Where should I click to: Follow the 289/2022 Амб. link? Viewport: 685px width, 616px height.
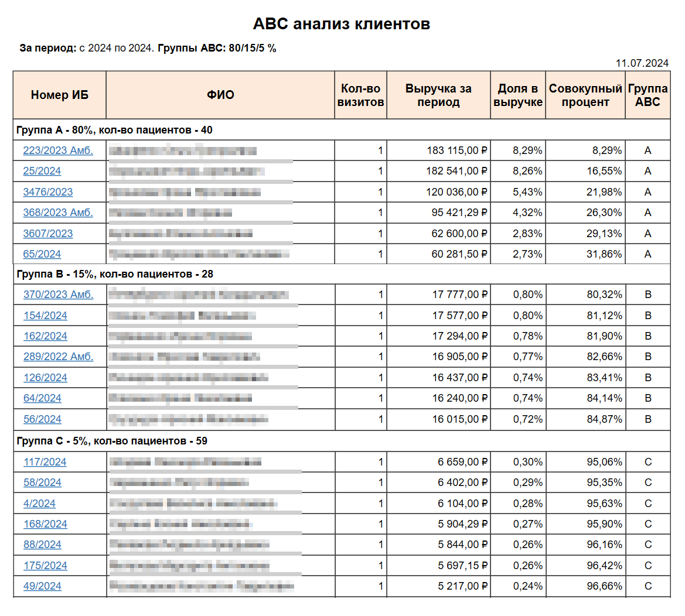(x=58, y=357)
